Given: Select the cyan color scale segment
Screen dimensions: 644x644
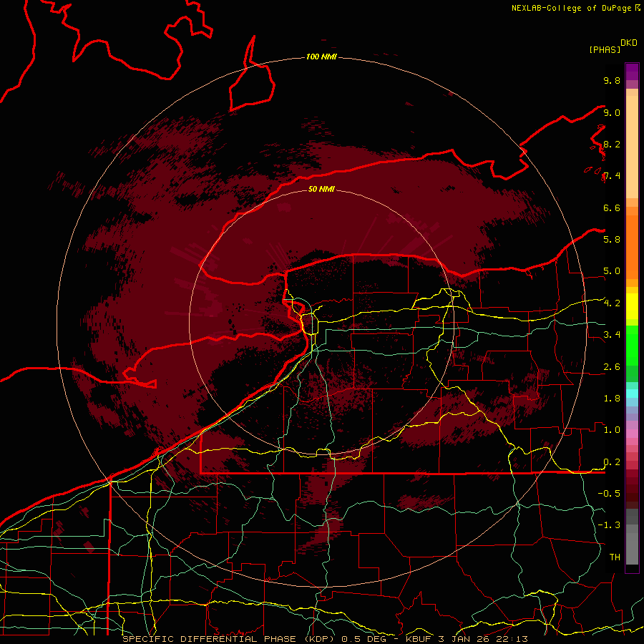Looking at the screenshot, I should (x=632, y=394).
